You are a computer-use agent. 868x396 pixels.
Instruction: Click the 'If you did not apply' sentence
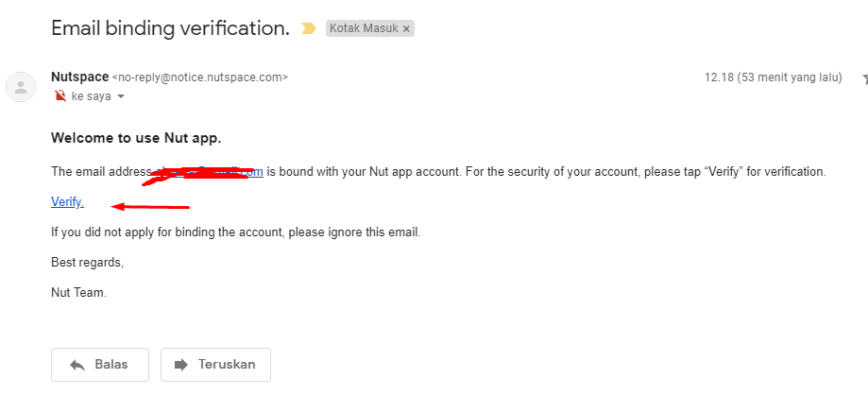pos(235,232)
